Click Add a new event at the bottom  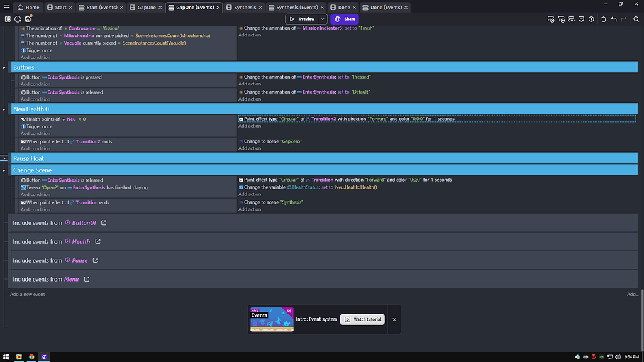(x=26, y=294)
